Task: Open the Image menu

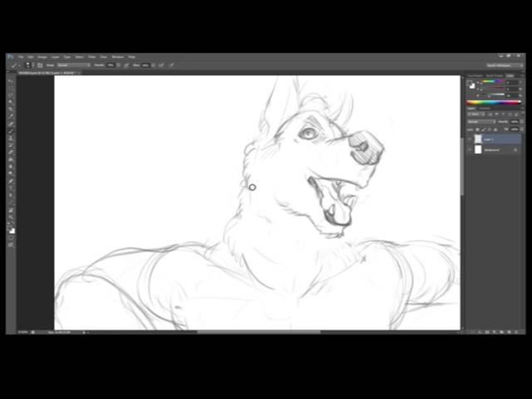Action: point(42,57)
